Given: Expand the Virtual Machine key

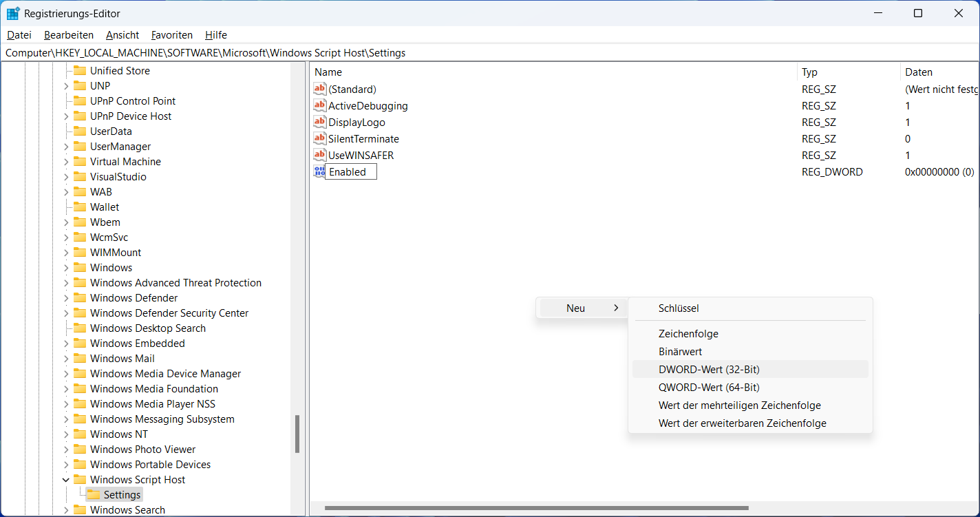Looking at the screenshot, I should pos(66,161).
